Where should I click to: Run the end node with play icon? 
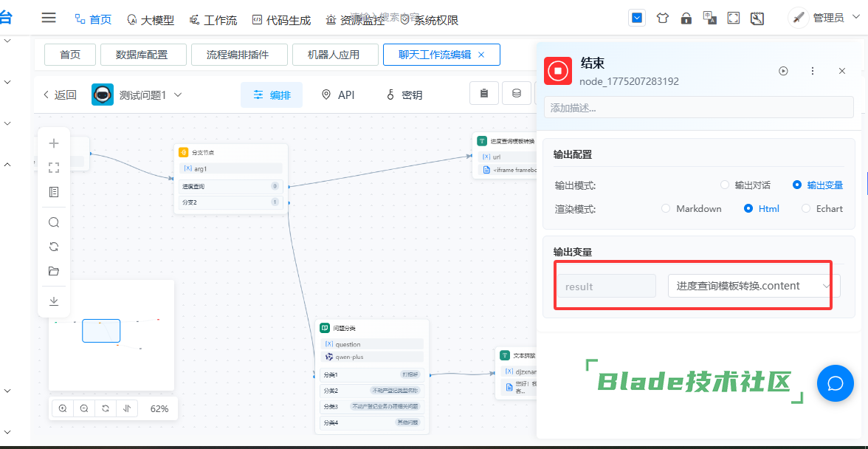click(x=783, y=71)
